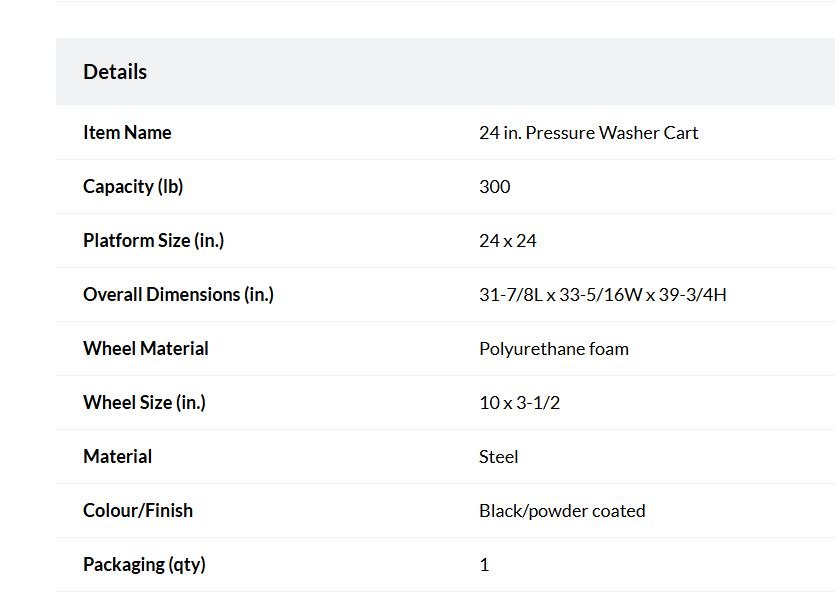
Task: Click the 24 x 24 platform value
Action: (508, 241)
